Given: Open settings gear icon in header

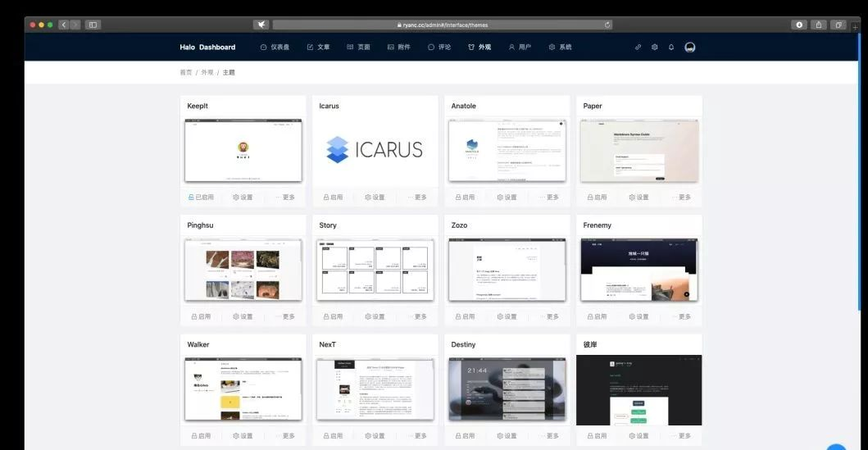Looking at the screenshot, I should pyautogui.click(x=654, y=47).
